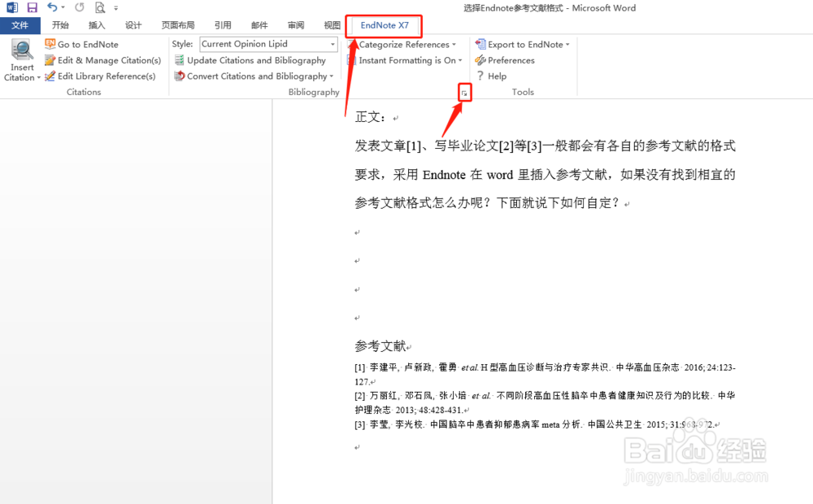Select the EndNote X7 tab
Screen dimensions: 813x504
[x=385, y=25]
